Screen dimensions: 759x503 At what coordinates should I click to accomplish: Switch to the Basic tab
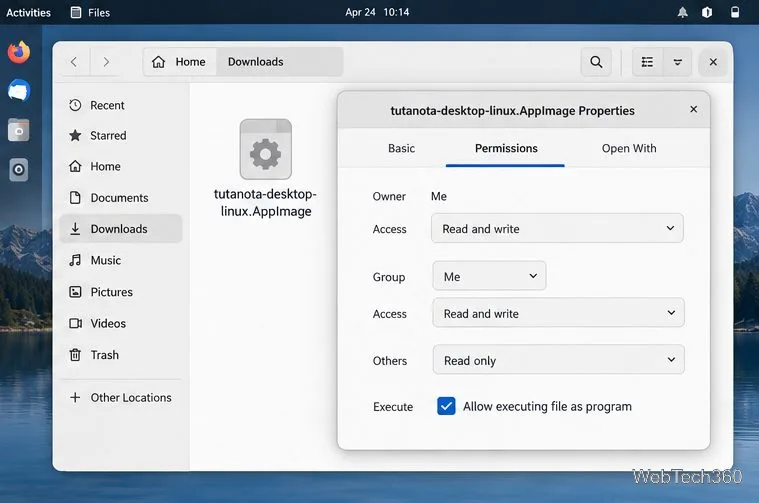pos(401,148)
